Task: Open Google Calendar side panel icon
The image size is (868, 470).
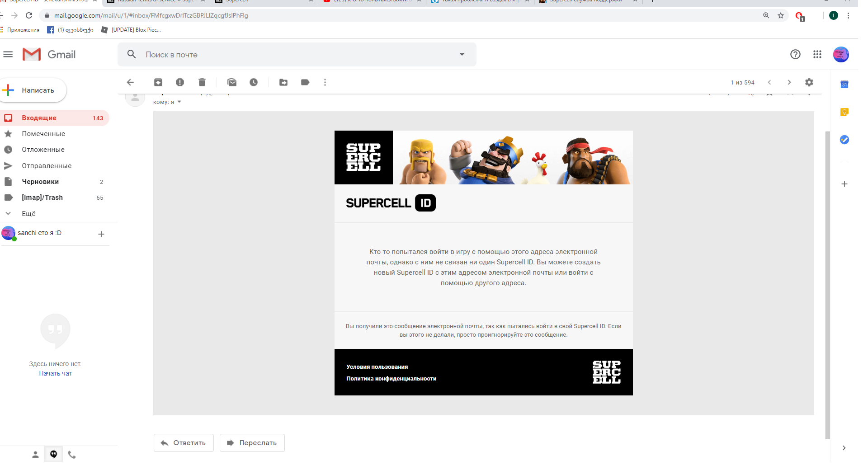Action: 844,85
